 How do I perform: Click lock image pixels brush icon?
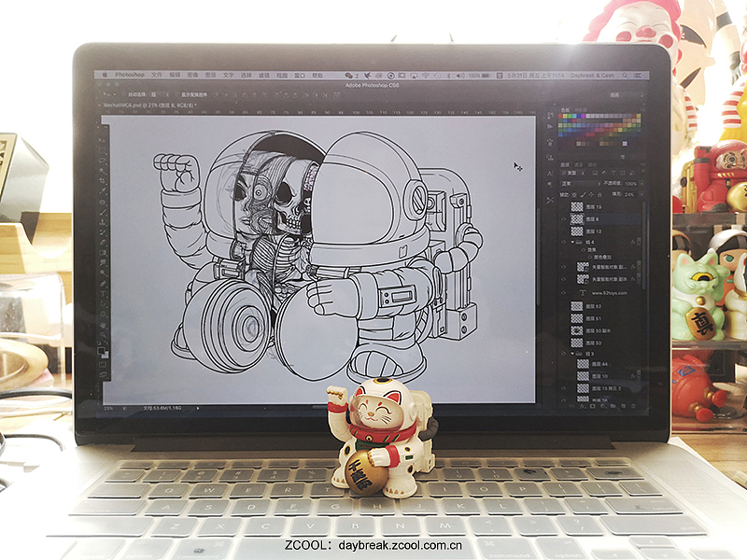[x=583, y=194]
